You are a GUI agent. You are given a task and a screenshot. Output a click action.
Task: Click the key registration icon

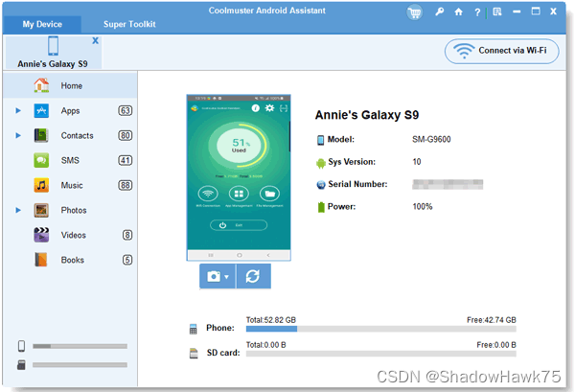(439, 12)
